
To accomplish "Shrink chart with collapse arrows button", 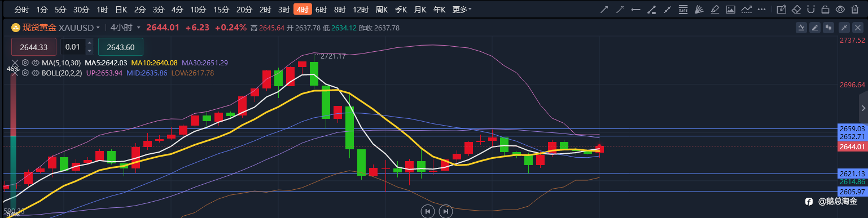I will [844, 28].
